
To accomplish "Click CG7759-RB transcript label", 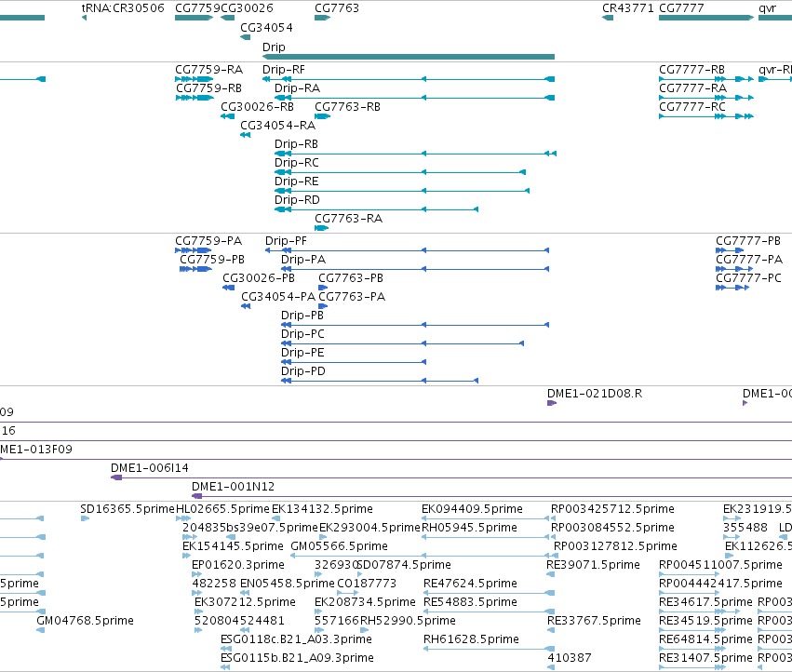I will [208, 87].
